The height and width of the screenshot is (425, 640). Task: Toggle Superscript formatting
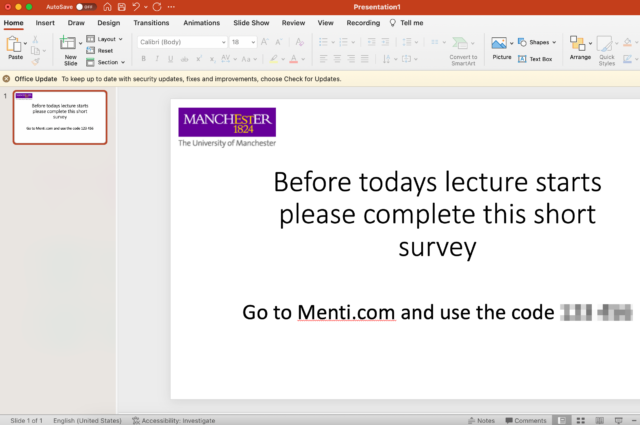[x=199, y=59]
